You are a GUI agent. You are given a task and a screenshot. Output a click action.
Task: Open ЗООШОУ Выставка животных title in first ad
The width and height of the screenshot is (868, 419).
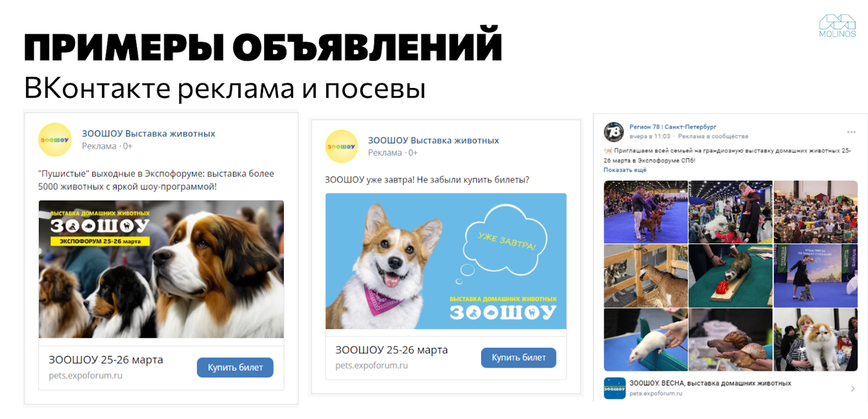coord(148,133)
